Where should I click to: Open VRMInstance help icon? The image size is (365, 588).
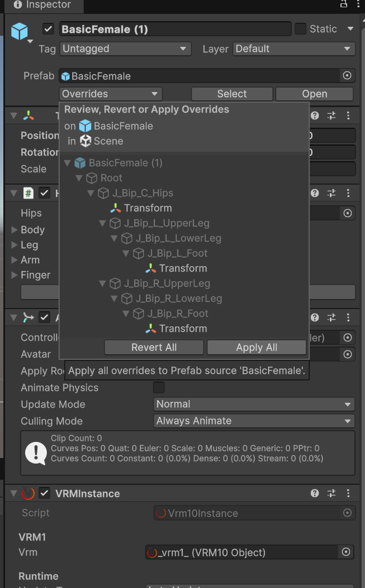tap(315, 493)
